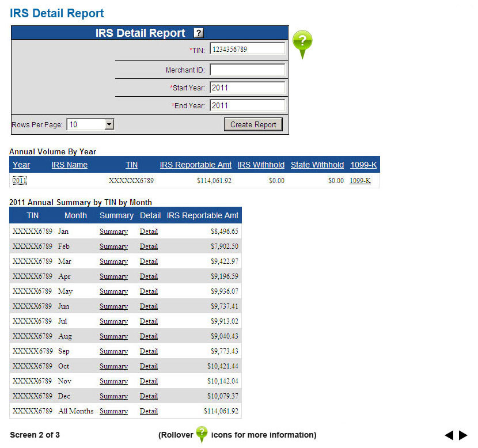
Task: Sort by State Withhold column header
Action: tap(317, 165)
